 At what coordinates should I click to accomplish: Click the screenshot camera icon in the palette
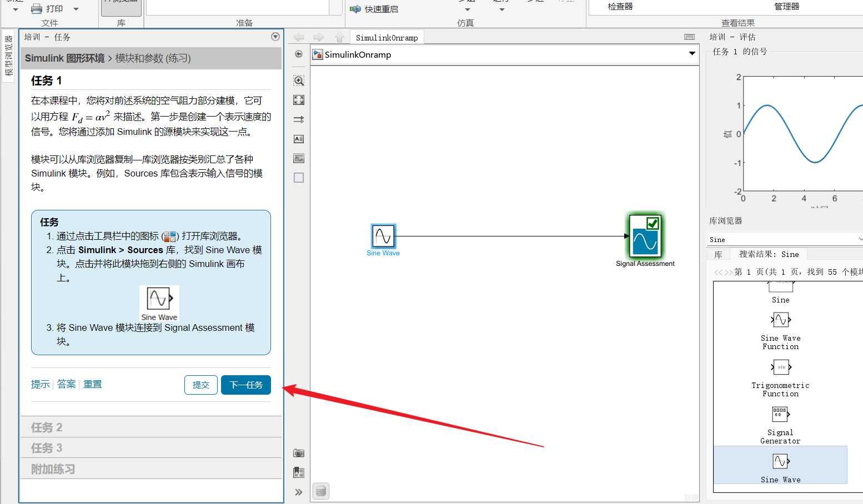[299, 453]
